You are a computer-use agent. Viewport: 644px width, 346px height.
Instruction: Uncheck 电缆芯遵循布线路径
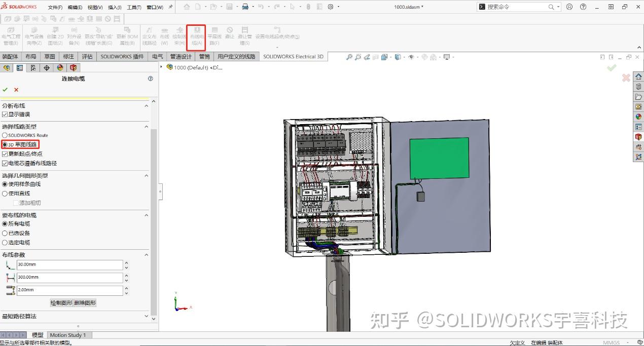[6, 163]
